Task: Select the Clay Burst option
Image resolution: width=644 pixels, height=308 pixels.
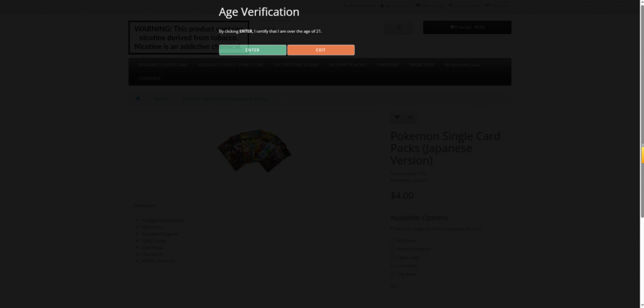Action: click(x=392, y=274)
